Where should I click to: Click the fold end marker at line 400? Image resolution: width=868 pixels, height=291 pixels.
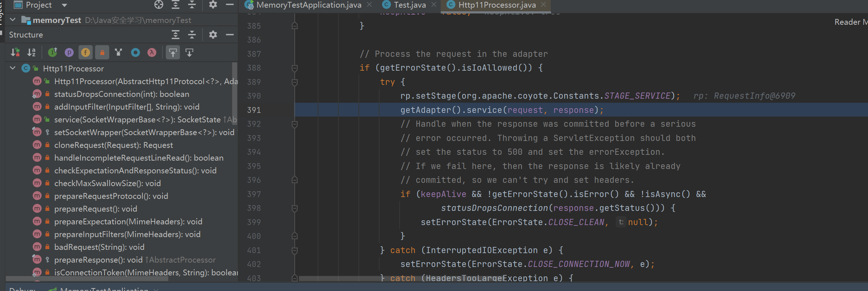(295, 236)
